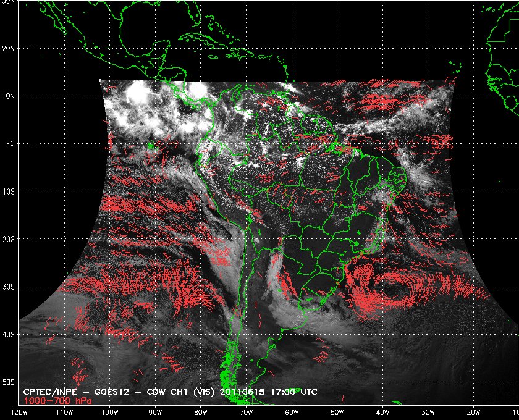
Task: Click the 20S latitude label
Action: point(8,239)
